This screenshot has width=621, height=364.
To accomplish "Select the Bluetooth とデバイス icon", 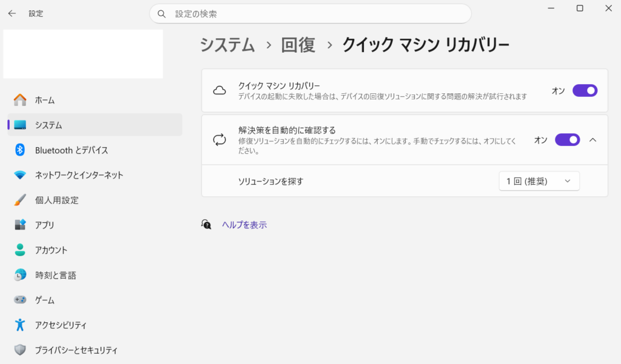I will pyautogui.click(x=20, y=150).
